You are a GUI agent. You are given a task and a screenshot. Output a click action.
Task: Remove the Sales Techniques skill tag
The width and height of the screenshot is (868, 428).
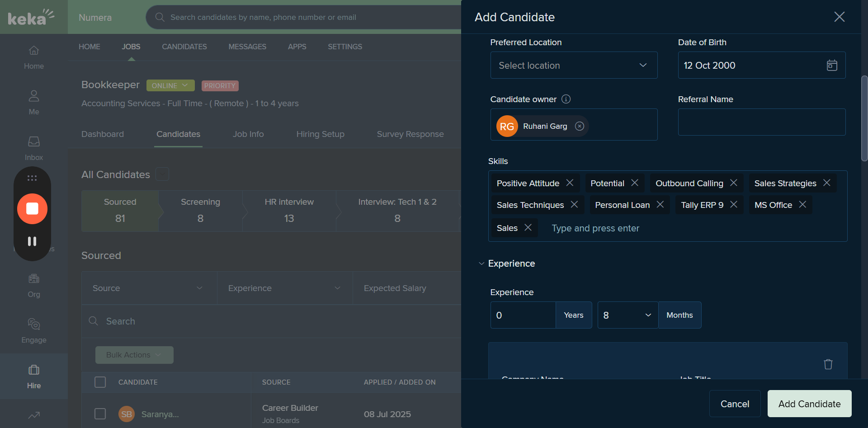click(x=575, y=204)
